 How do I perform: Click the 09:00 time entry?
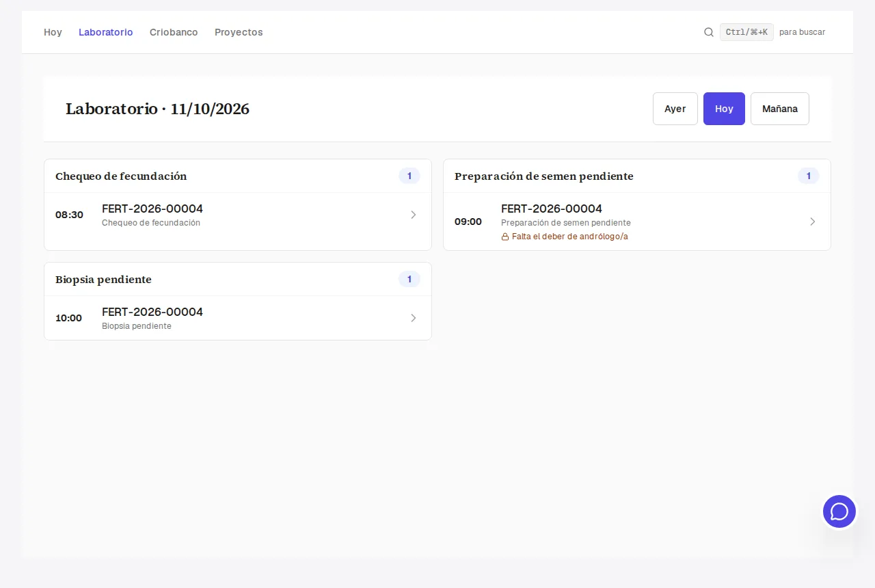click(x=468, y=222)
